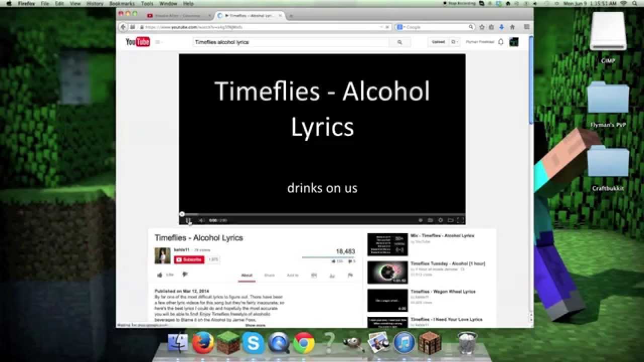
Task: Subscribe to the kehile11 channel
Action: [189, 260]
